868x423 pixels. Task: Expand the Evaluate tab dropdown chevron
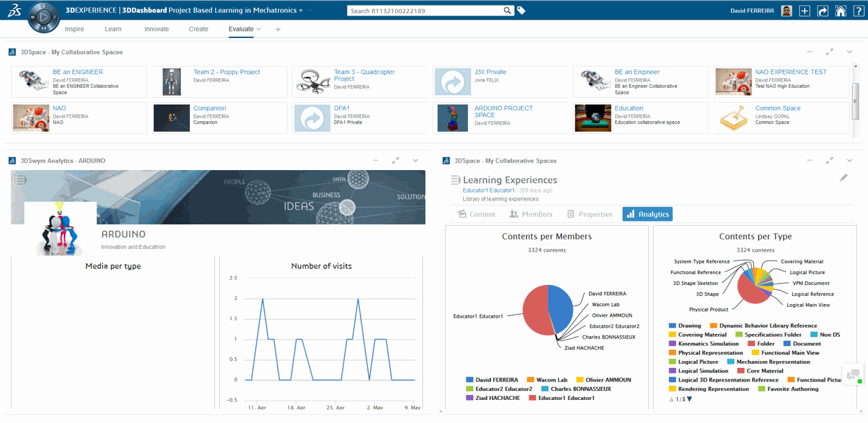click(x=258, y=29)
